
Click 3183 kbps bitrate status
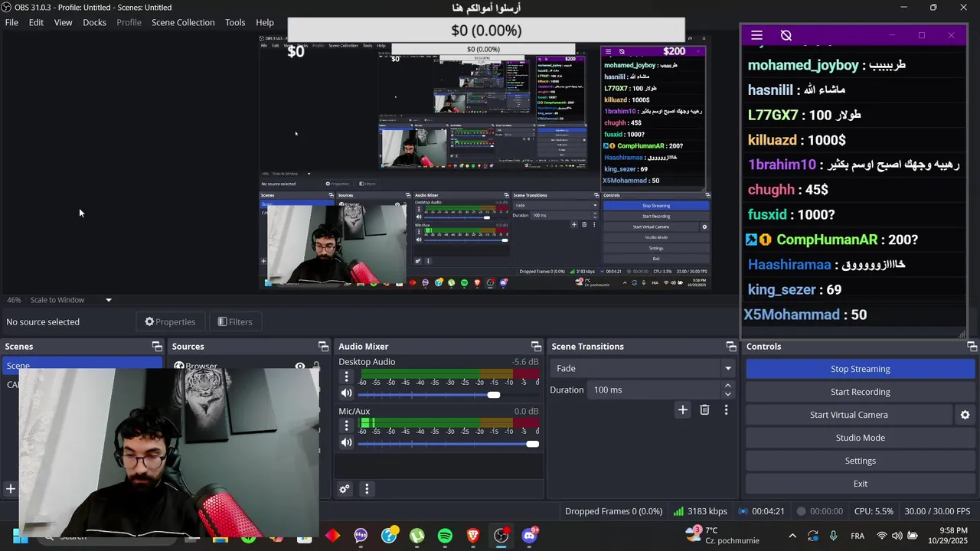click(x=701, y=511)
